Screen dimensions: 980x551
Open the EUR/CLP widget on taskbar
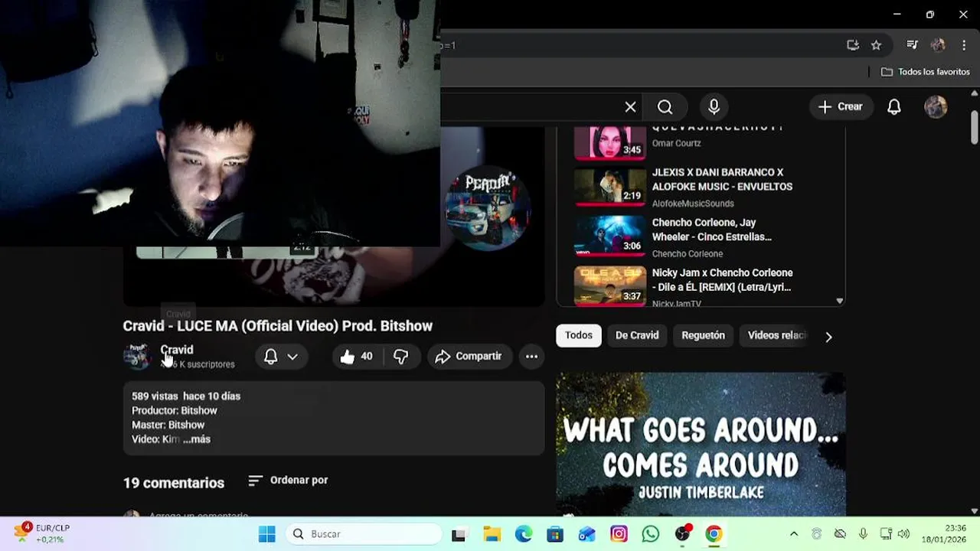(43, 533)
